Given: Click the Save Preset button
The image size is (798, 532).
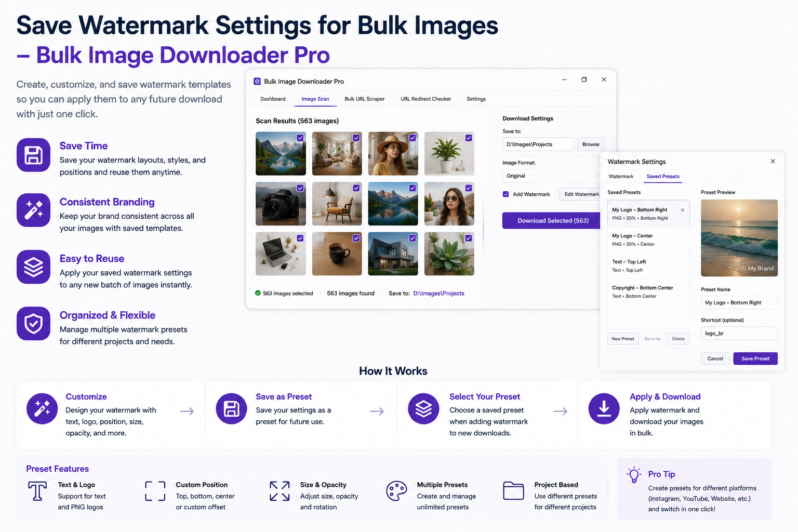Looking at the screenshot, I should pos(755,358).
